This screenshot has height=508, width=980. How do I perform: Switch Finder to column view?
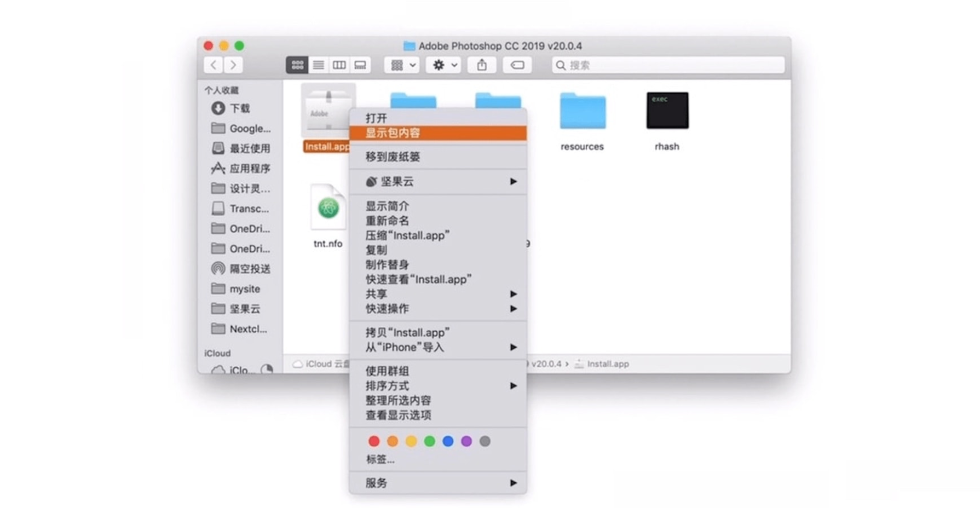339,65
